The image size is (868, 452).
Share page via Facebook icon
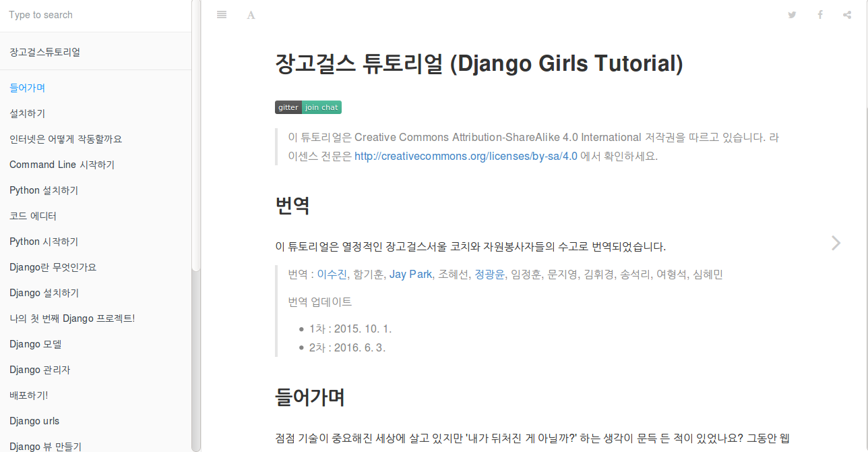pos(820,15)
